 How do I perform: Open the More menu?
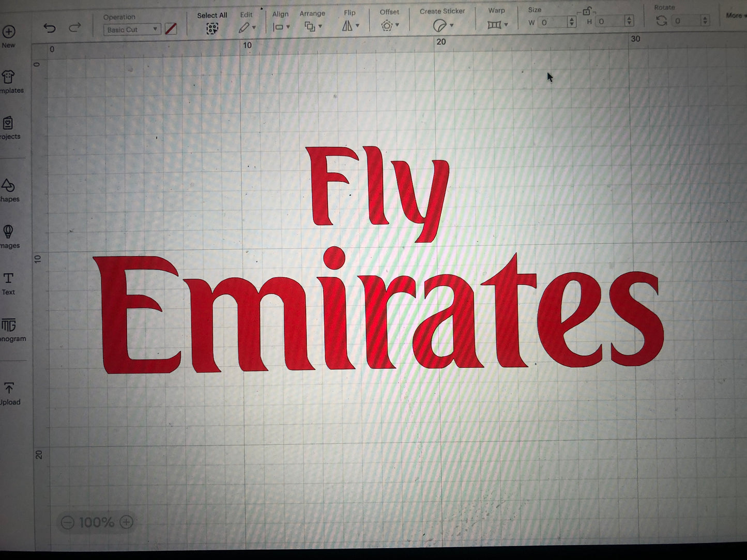click(x=734, y=15)
